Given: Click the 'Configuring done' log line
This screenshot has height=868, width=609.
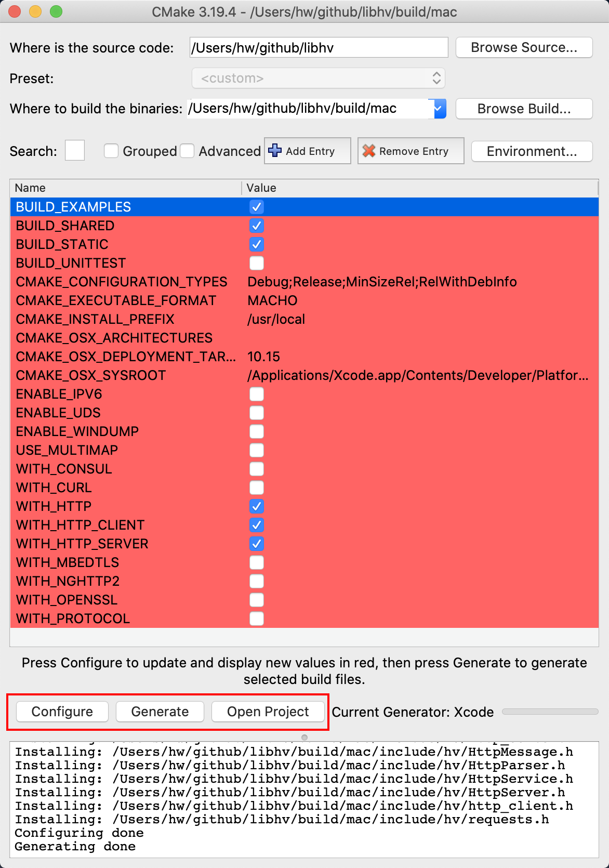Looking at the screenshot, I should click(x=79, y=833).
